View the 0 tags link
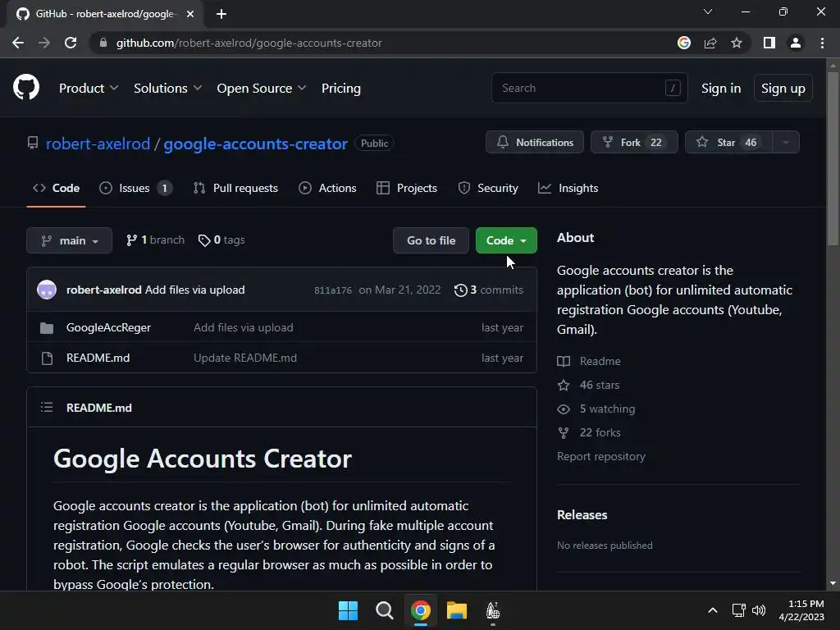The width and height of the screenshot is (840, 630). coord(221,240)
